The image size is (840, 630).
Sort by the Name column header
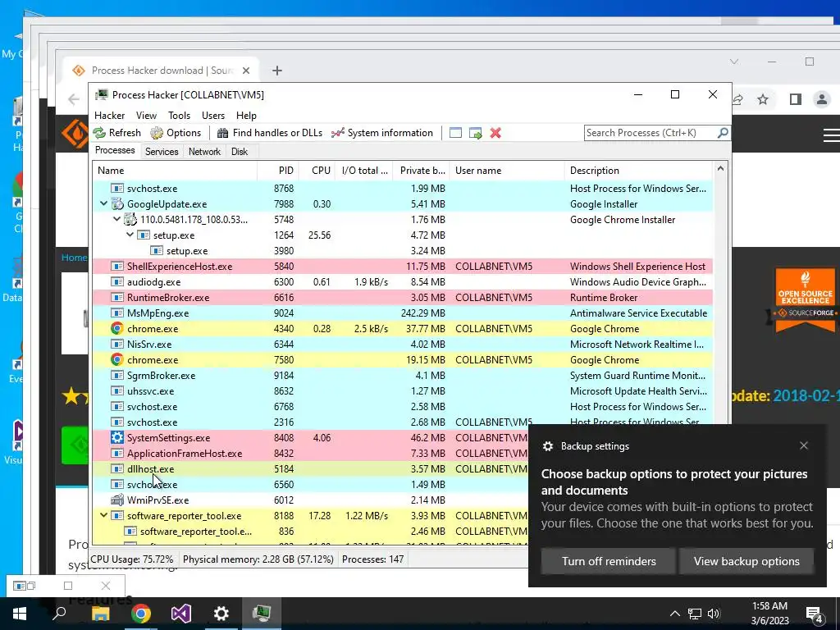176,171
